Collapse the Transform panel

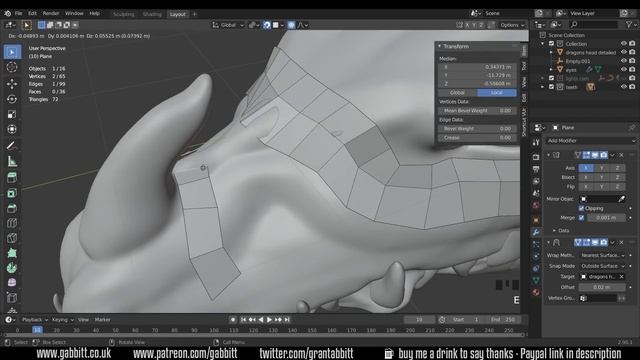click(440, 46)
